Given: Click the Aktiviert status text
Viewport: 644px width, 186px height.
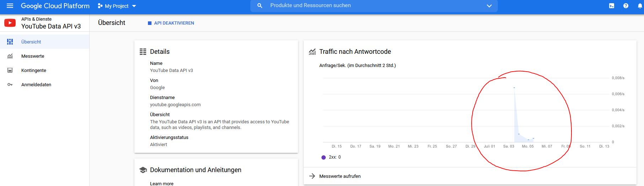Looking at the screenshot, I should tap(159, 145).
